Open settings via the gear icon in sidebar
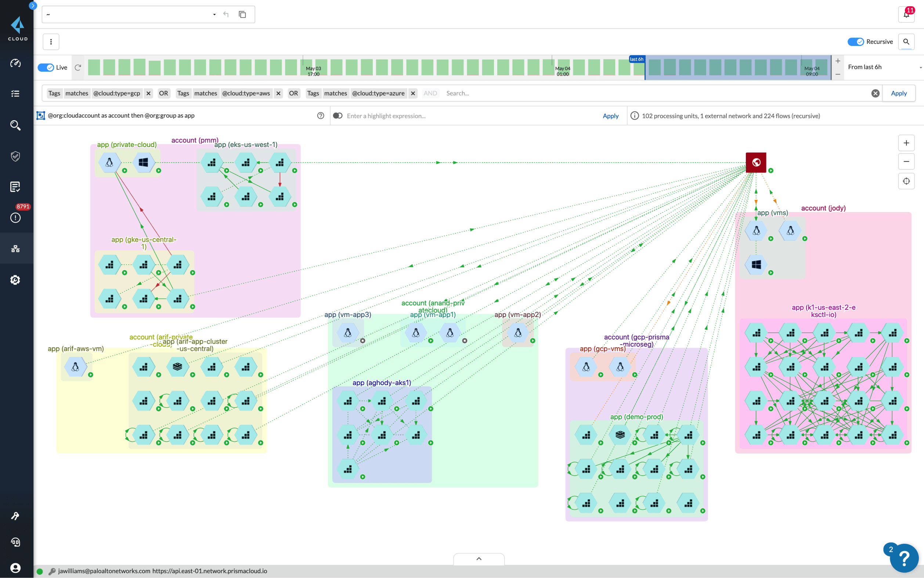 tap(15, 280)
